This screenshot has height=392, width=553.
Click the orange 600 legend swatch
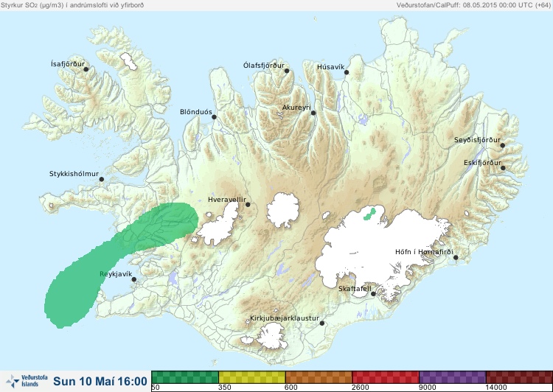point(319,377)
